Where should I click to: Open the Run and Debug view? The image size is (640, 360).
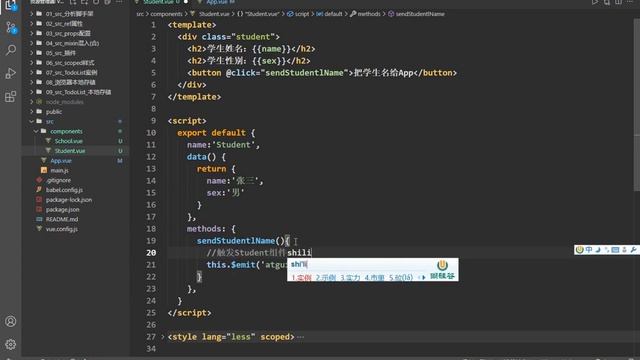[11, 73]
